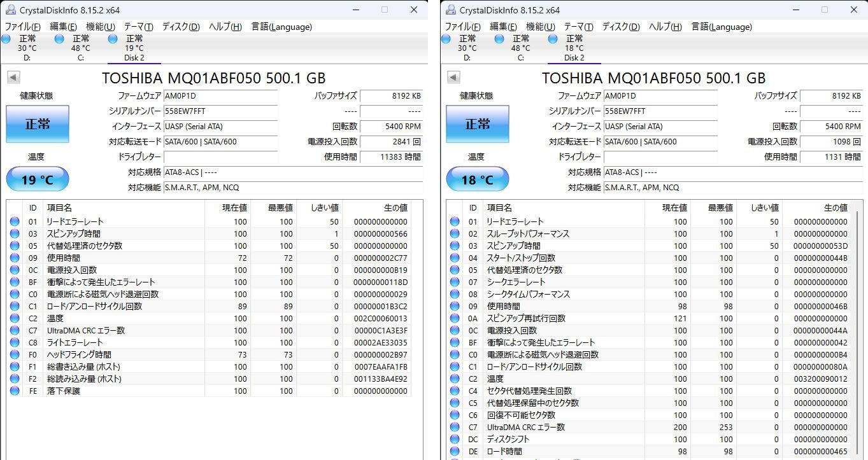
Task: Open the ファイル menu in left window
Action: tap(22, 27)
